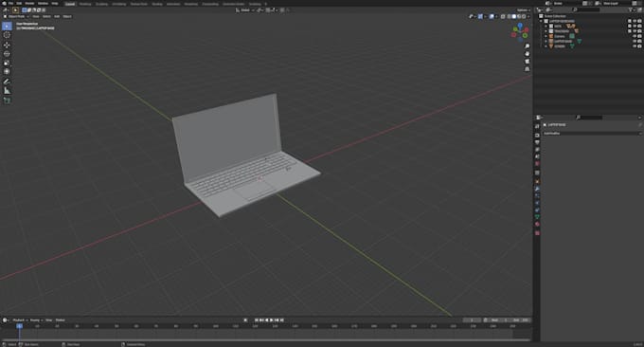Play the animation in timeline
This screenshot has height=347, width=644.
[272, 320]
